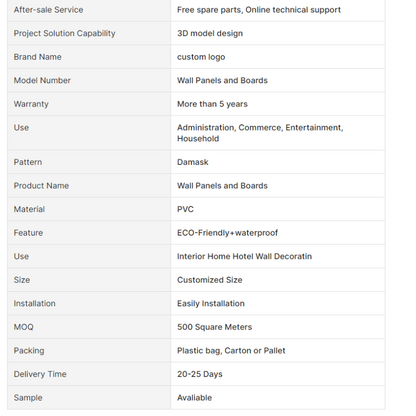Click the Warranty row label

tap(31, 104)
